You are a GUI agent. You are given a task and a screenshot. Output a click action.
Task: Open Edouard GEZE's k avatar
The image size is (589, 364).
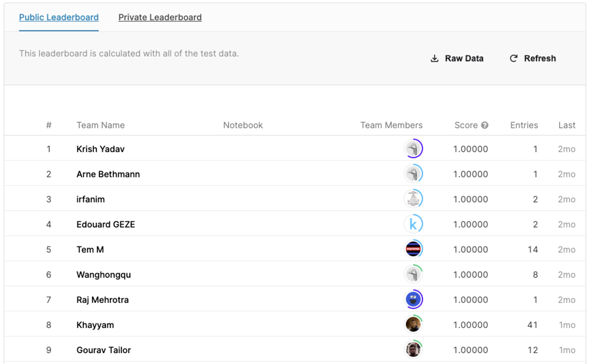point(413,224)
